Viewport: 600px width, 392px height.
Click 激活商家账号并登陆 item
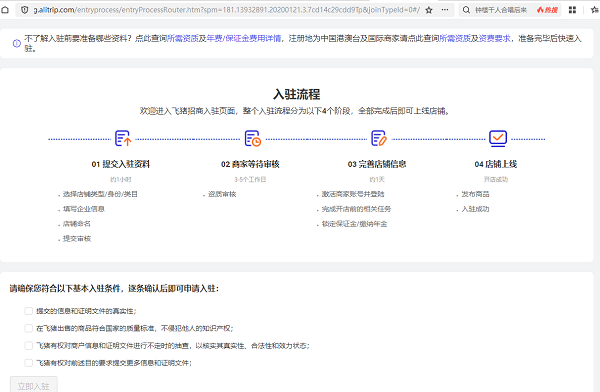pyautogui.click(x=353, y=194)
